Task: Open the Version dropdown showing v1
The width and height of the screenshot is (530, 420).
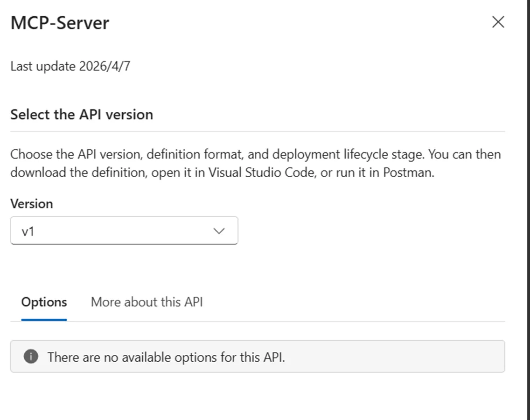Action: [124, 231]
